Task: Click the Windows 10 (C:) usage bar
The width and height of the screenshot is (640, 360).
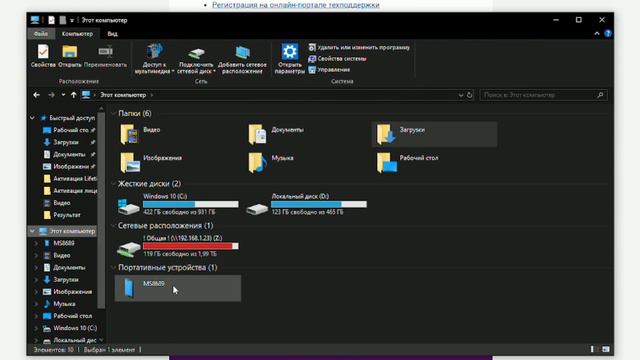Action: pyautogui.click(x=191, y=204)
